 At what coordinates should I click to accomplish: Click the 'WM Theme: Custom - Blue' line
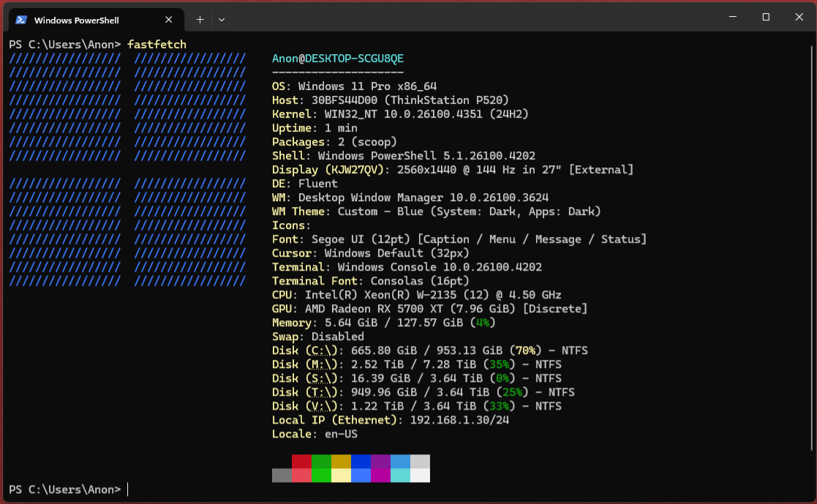[x=437, y=211]
